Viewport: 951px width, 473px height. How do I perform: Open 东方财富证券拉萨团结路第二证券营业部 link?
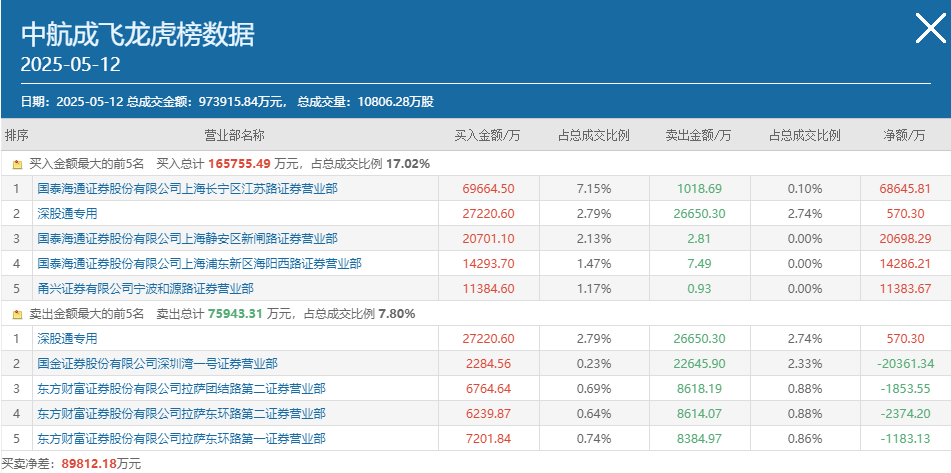(x=181, y=389)
